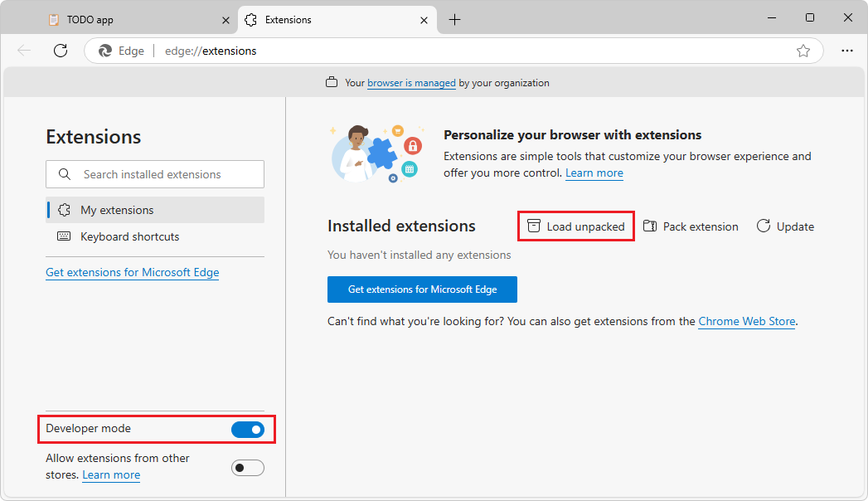Viewport: 868px width, 501px height.
Task: Click the address bar URL edge://extensions
Action: [211, 51]
